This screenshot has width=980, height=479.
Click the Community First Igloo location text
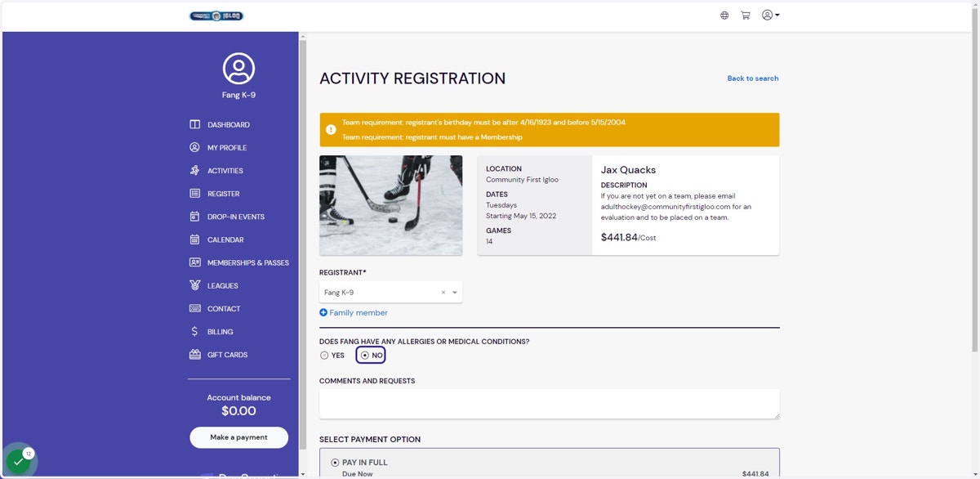522,180
